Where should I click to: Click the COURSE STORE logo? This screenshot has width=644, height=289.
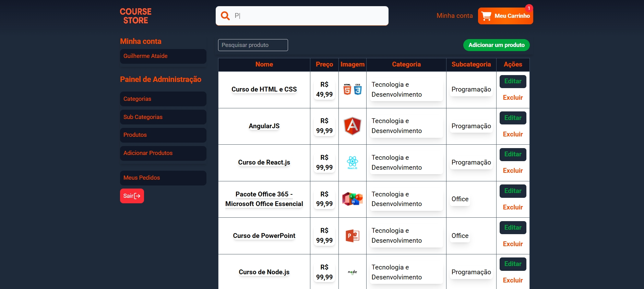click(135, 16)
